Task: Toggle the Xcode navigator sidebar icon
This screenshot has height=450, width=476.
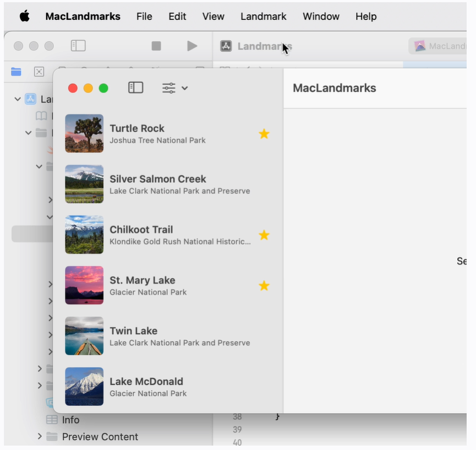Action: tap(78, 46)
